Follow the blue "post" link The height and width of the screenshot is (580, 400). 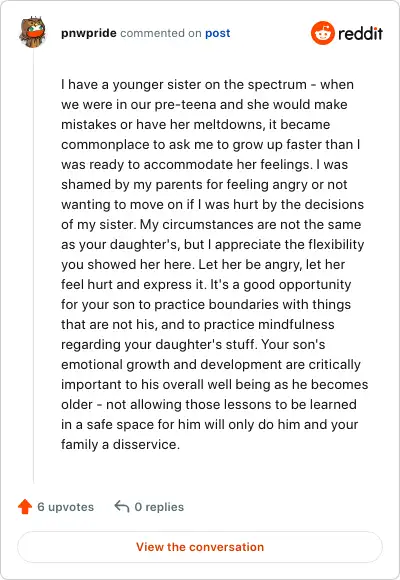218,33
